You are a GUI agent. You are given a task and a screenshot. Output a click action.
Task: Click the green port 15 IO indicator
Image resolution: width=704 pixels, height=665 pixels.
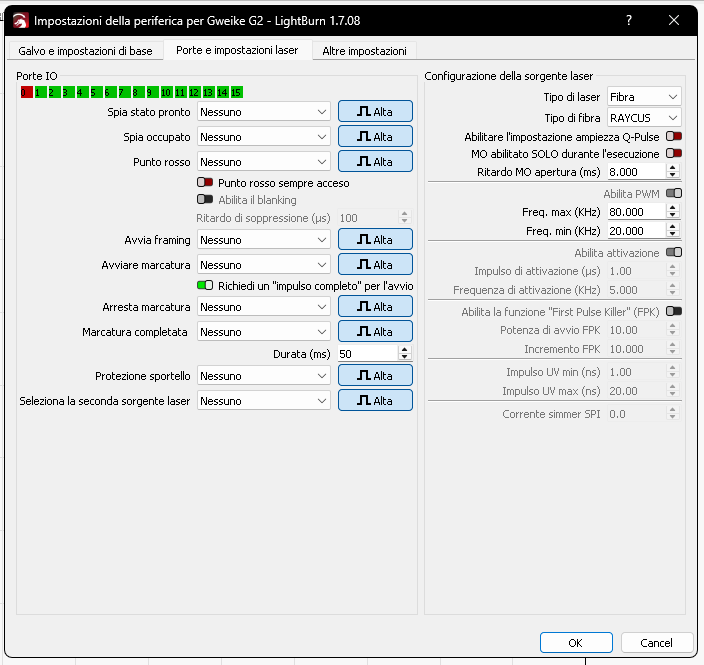236,92
